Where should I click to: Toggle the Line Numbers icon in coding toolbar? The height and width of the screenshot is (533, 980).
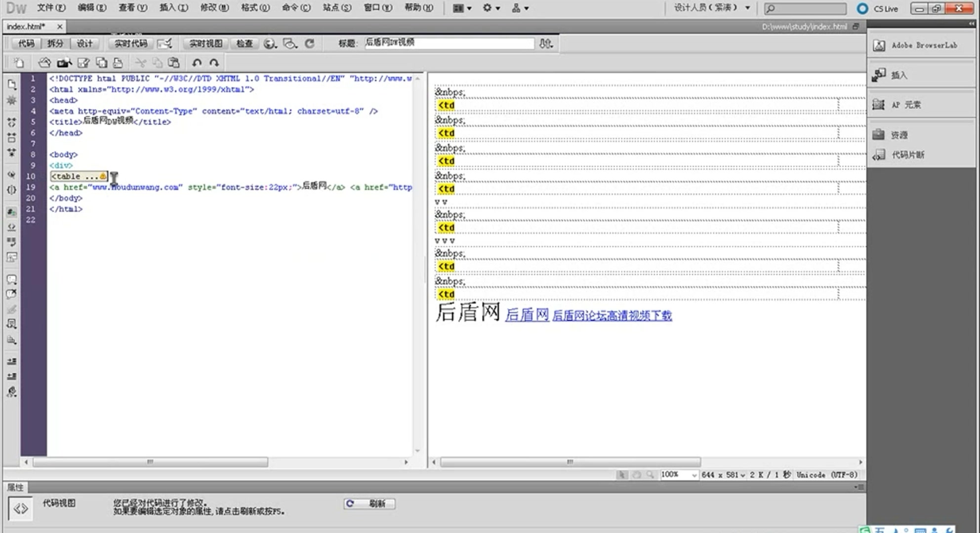pos(12,212)
